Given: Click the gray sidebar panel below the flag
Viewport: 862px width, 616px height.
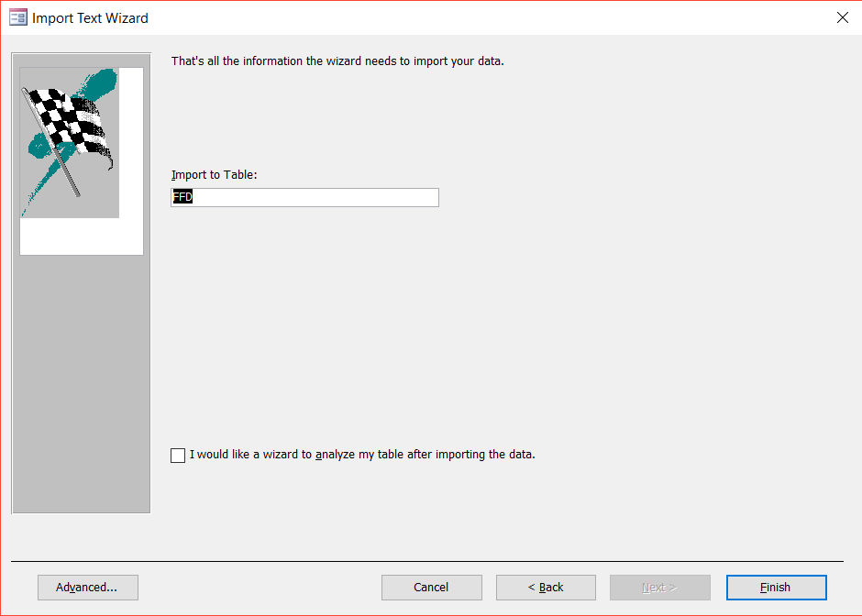Looking at the screenshot, I should click(x=81, y=385).
